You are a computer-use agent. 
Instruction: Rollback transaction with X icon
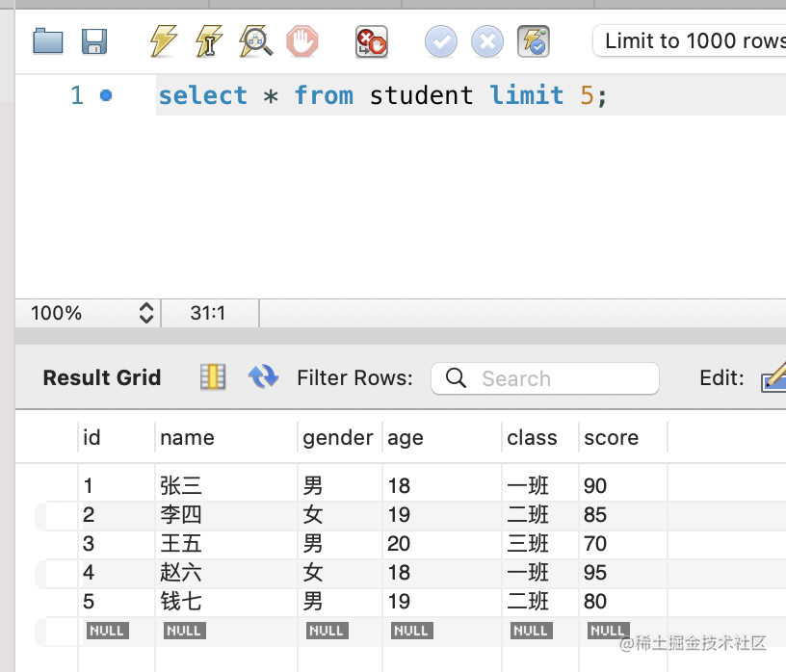486,41
